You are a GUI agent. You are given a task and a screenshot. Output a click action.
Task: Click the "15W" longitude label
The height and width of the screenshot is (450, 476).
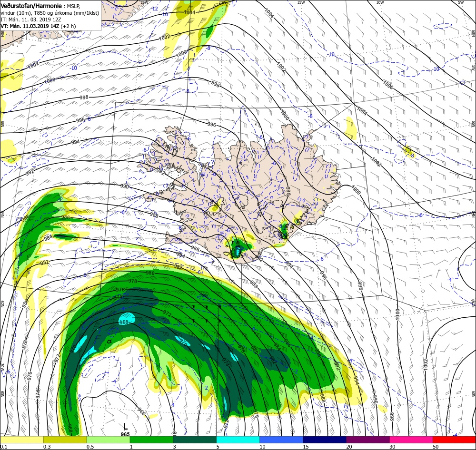point(301,2)
